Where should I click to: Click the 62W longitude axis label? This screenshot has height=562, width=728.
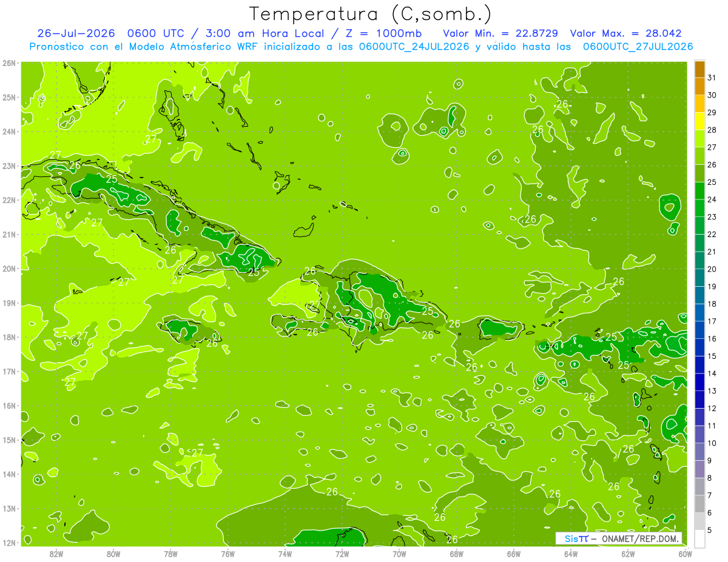click(x=628, y=554)
